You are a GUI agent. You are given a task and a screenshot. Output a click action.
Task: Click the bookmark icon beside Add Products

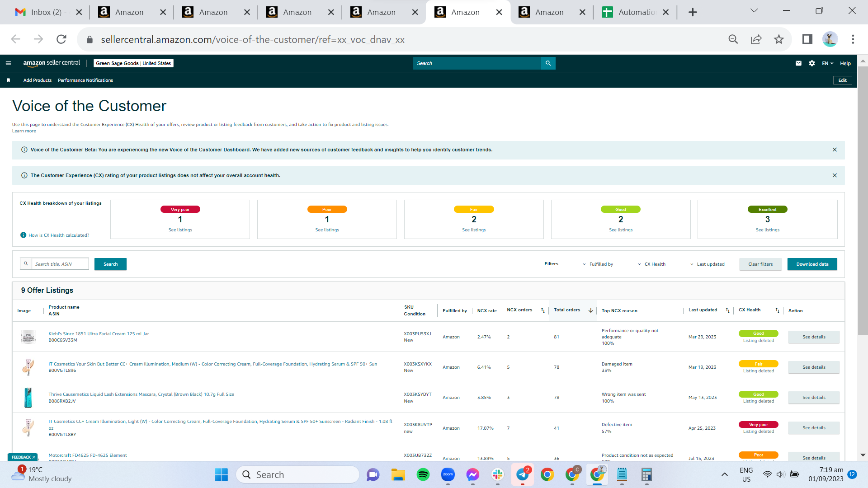8,80
